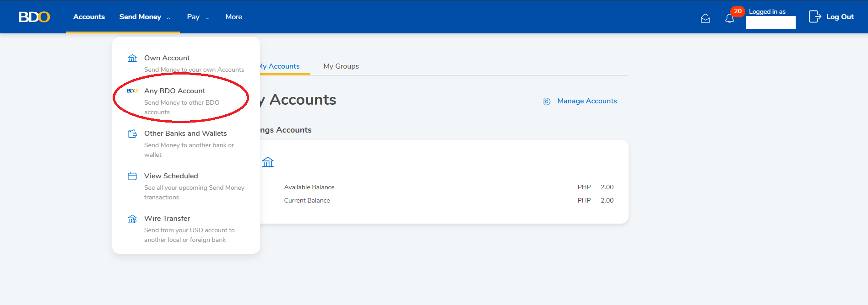Choose Wire Transfer option

186,229
